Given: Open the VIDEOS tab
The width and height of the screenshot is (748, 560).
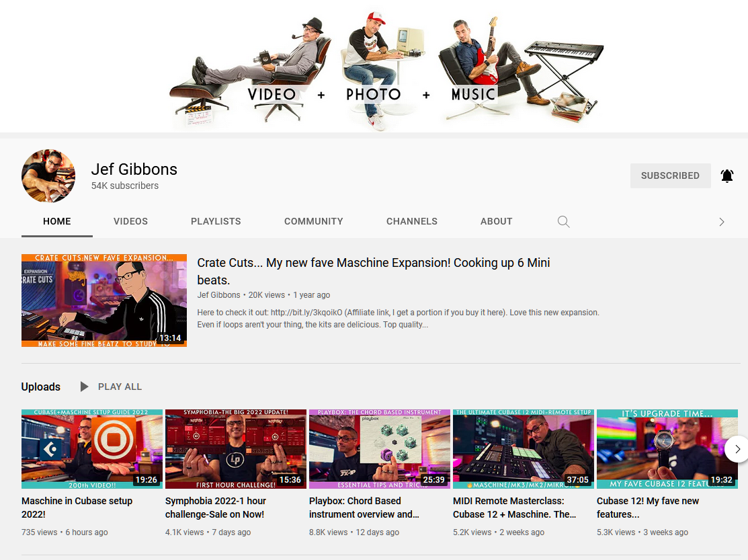Looking at the screenshot, I should (130, 221).
